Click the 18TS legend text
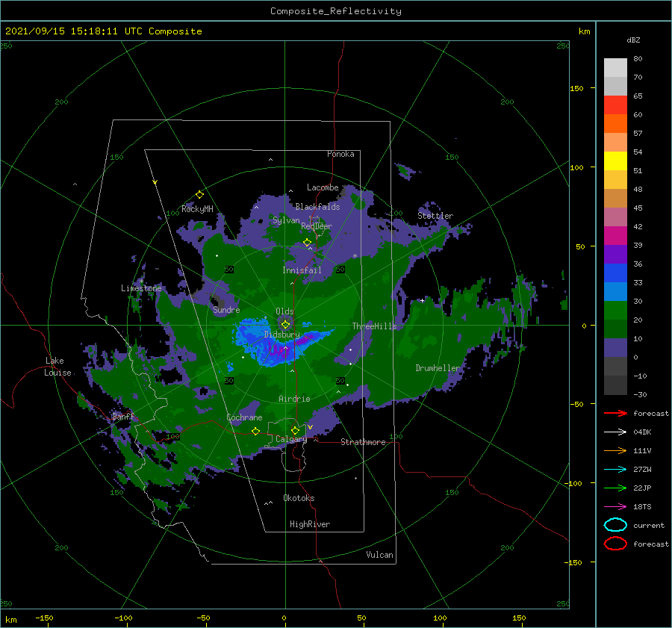Screen dimensions: 672x628 [x=642, y=507]
